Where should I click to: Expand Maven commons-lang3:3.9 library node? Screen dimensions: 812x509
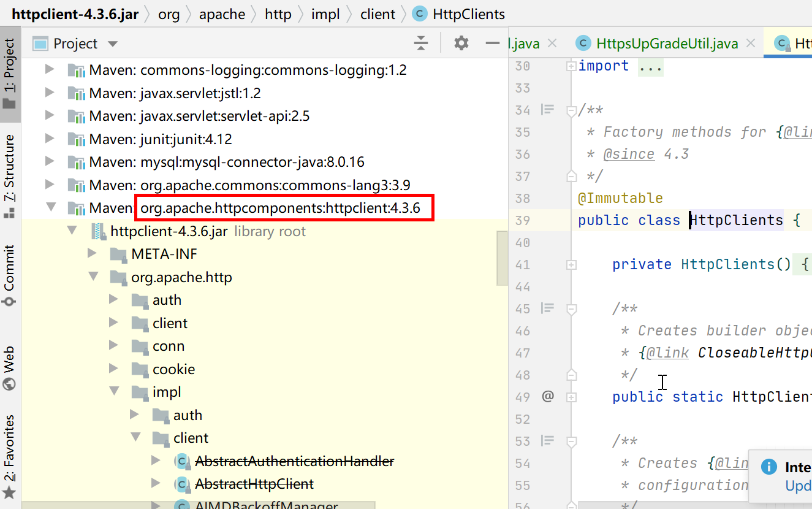(x=50, y=185)
